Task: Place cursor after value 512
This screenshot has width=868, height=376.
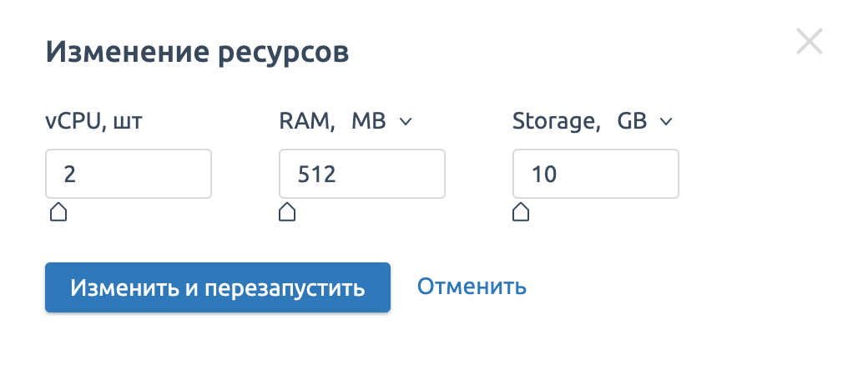Action: [x=336, y=174]
